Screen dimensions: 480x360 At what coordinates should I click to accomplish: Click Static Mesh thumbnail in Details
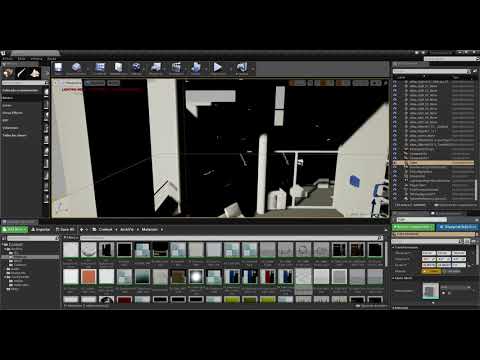click(x=431, y=291)
